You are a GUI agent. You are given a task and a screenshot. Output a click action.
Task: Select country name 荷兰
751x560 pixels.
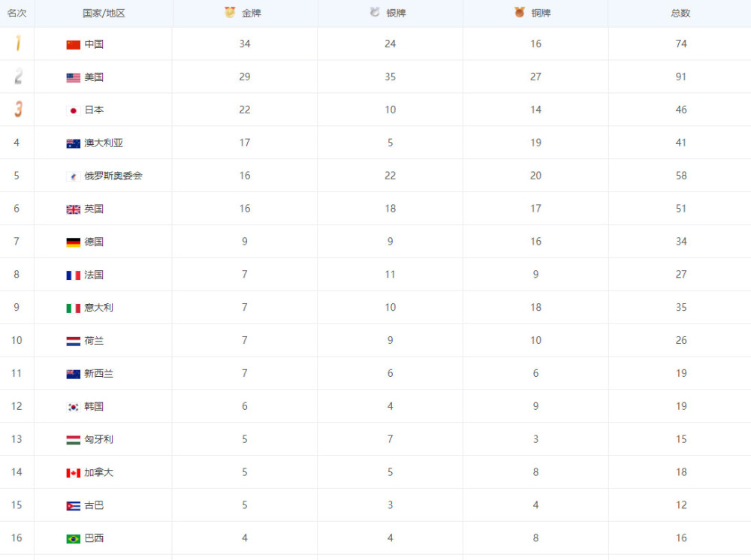[94, 341]
